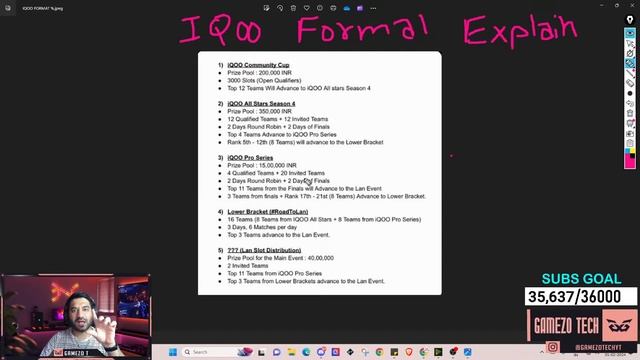Click the Epic Pen logo at the toolbar top
Screen dimensions: 640x360
pos(630,20)
